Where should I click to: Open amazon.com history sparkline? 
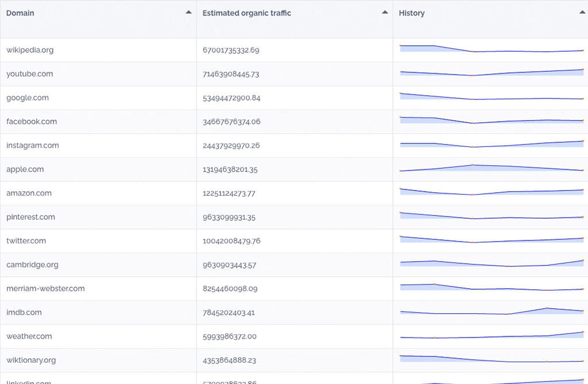tap(492, 192)
